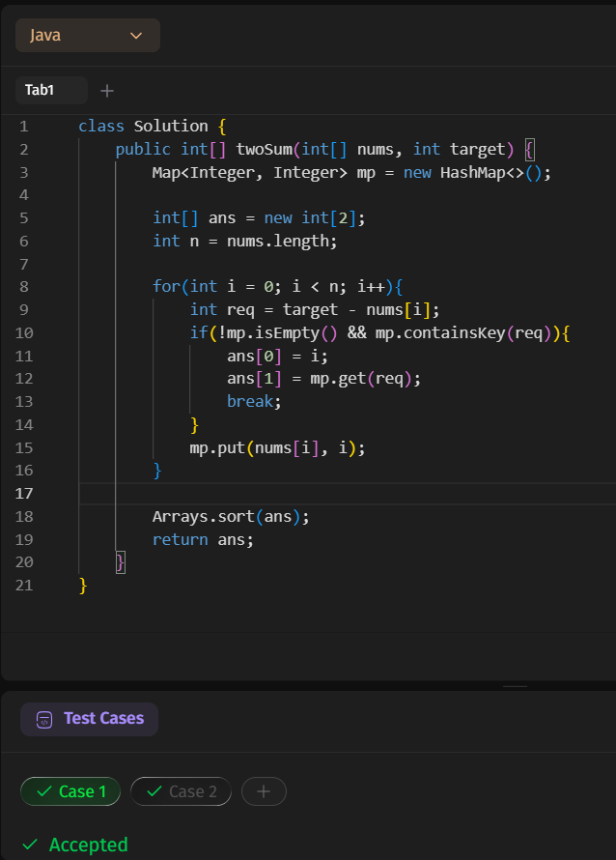Click the Accepted result status
Image resolution: width=616 pixels, height=860 pixels.
(88, 845)
